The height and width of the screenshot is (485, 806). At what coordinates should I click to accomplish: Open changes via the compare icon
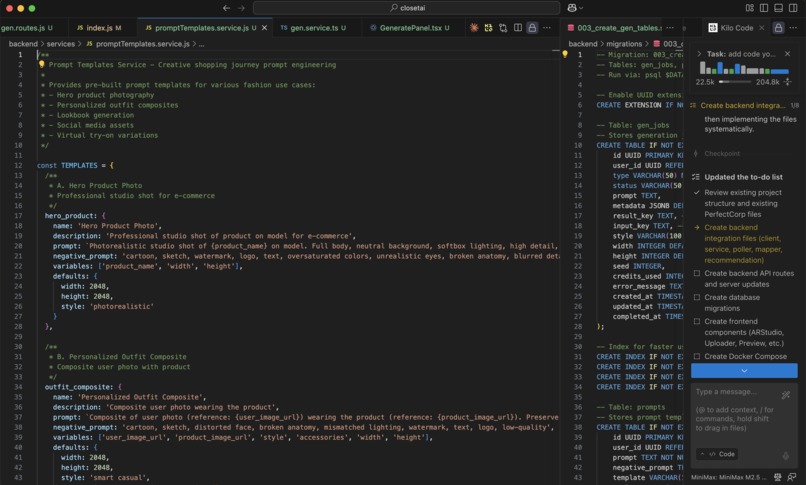pos(503,28)
